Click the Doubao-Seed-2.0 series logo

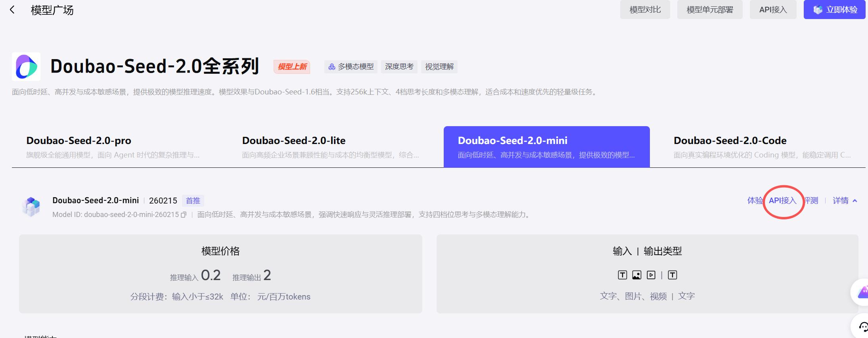click(26, 67)
